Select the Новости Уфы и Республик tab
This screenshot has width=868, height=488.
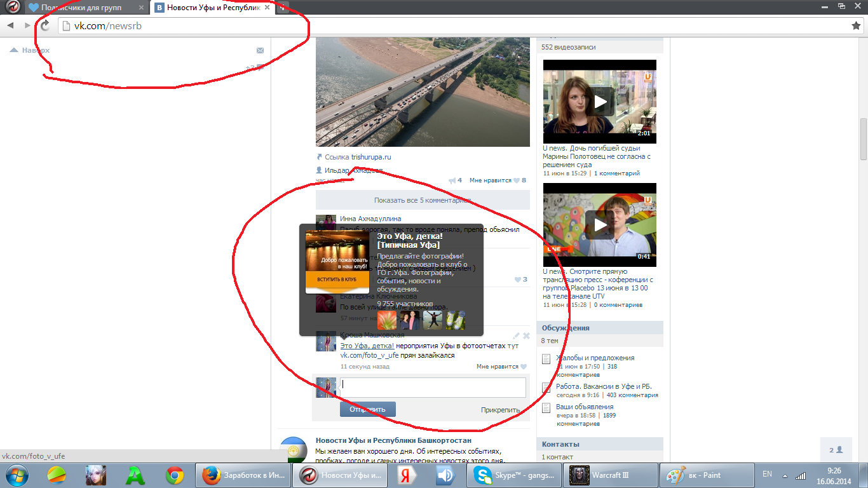(213, 8)
